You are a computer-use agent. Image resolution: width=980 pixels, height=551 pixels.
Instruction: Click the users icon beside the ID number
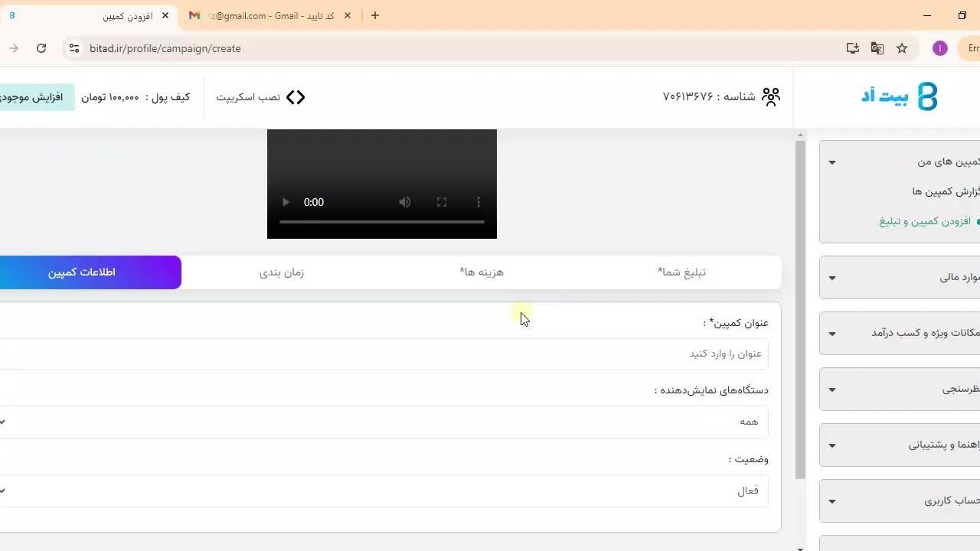[x=771, y=96]
